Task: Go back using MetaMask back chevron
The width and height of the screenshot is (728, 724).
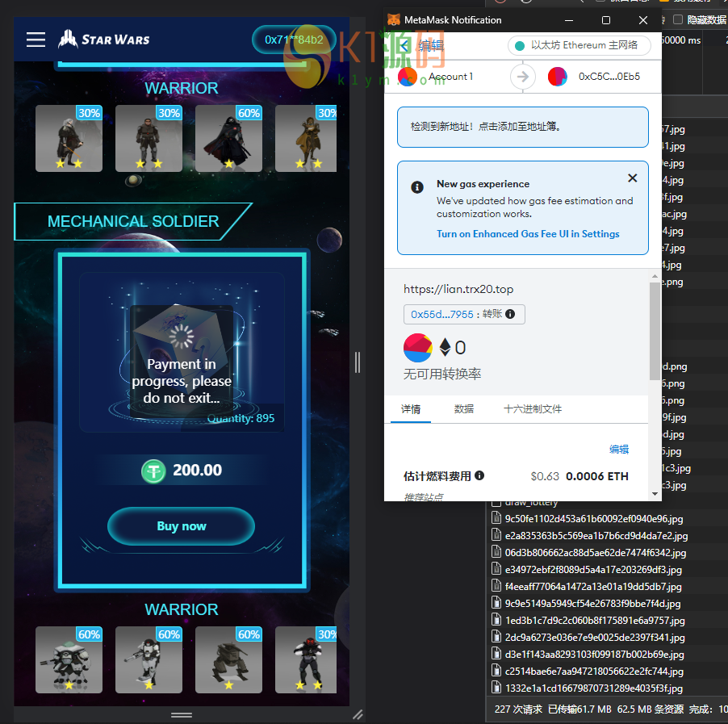Action: pyautogui.click(x=404, y=45)
